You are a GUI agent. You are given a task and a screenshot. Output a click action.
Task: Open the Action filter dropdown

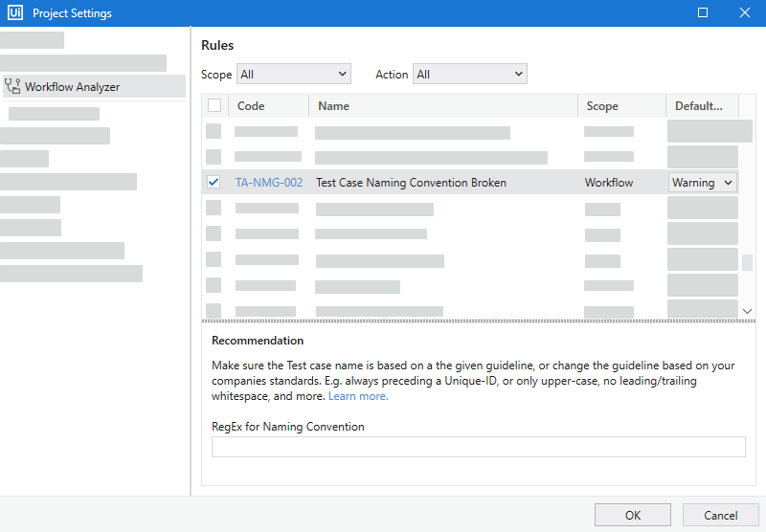pos(469,74)
